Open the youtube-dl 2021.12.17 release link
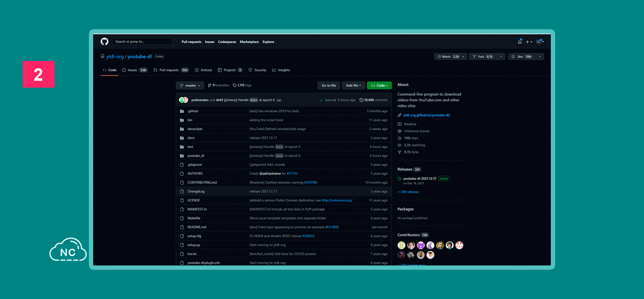The image size is (644, 299). [419, 178]
